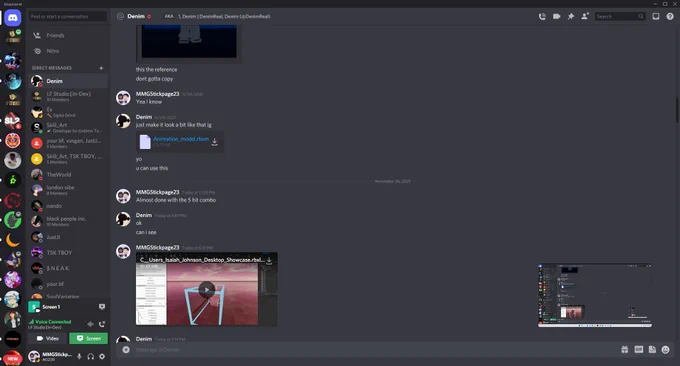Download Animation_model.rbxm attachment
The width and height of the screenshot is (680, 366).
[x=215, y=142]
